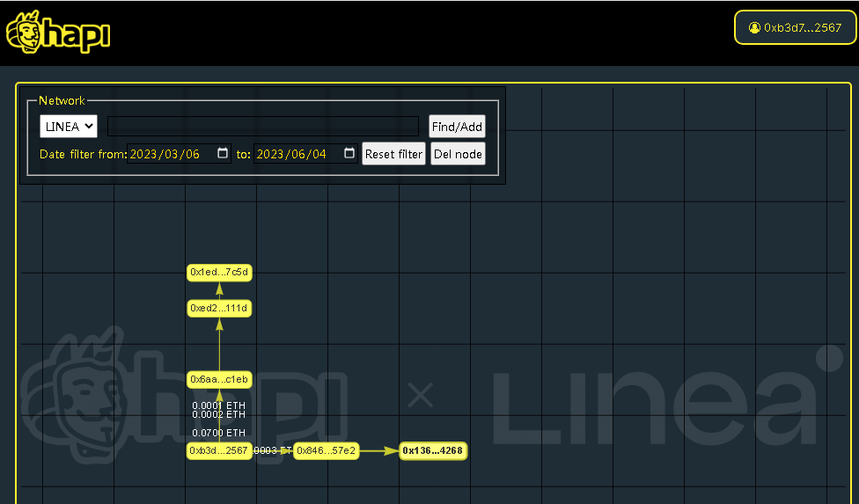
Task: Edit the date filter to field
Action: 305,154
